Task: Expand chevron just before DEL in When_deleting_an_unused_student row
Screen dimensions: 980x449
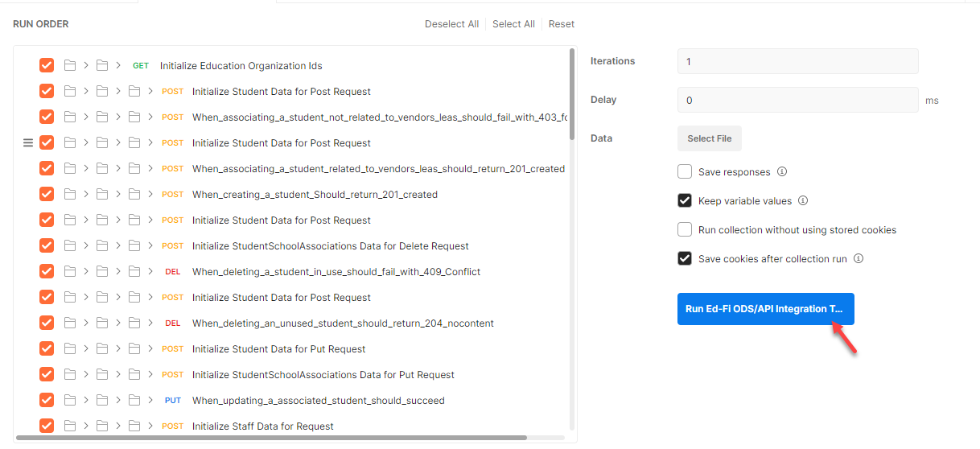Action: pyautogui.click(x=150, y=323)
